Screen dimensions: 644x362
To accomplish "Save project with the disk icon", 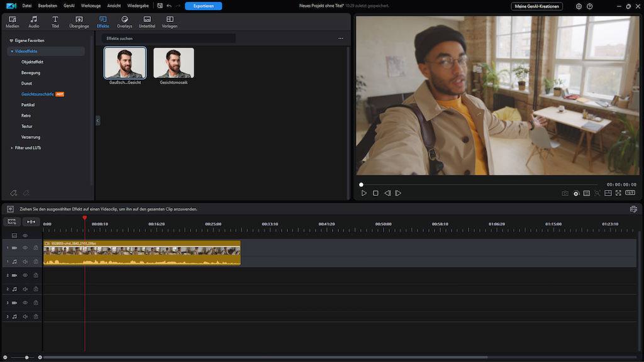I will pos(160,6).
